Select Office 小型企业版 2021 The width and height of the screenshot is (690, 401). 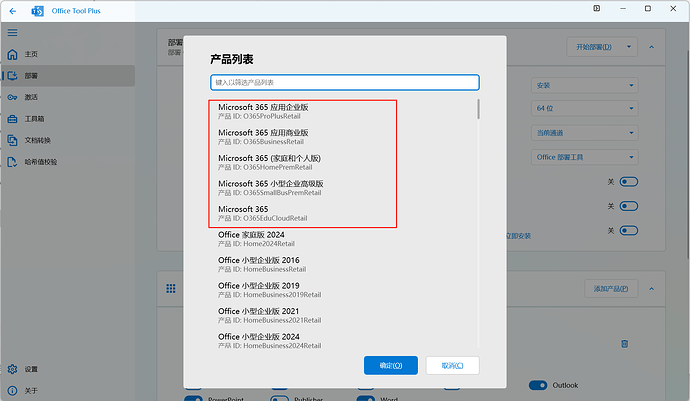coord(343,316)
